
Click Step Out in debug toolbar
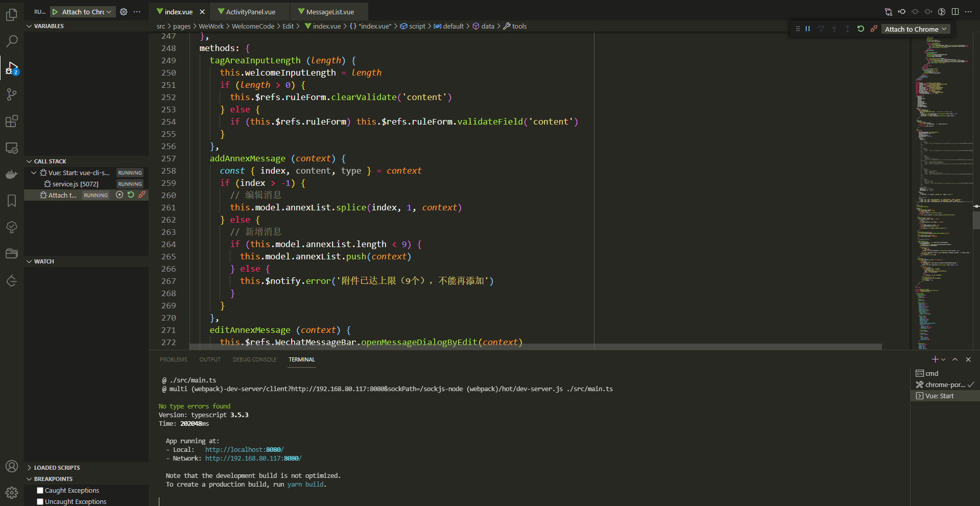point(848,29)
